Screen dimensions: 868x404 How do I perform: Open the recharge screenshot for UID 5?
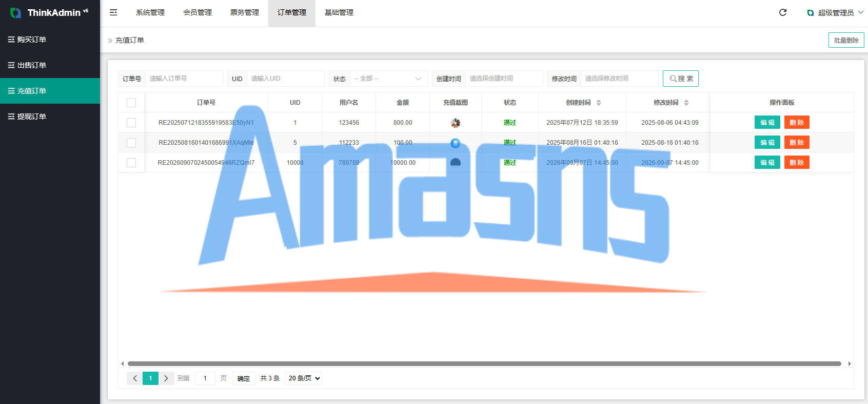pyautogui.click(x=456, y=143)
